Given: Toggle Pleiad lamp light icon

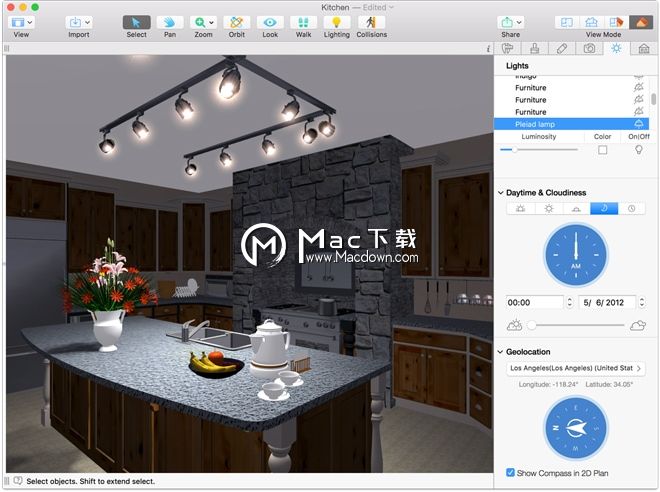Looking at the screenshot, I should pyautogui.click(x=639, y=124).
